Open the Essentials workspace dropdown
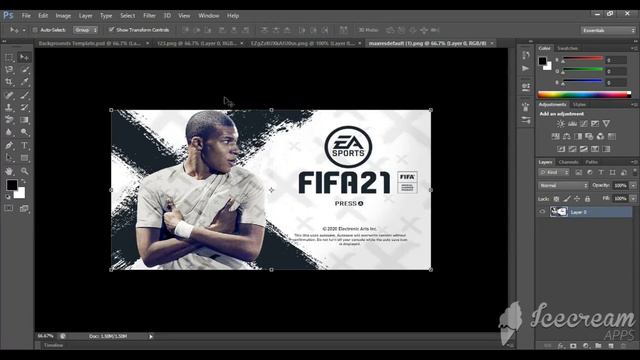This screenshot has width=640, height=360. (x=608, y=30)
